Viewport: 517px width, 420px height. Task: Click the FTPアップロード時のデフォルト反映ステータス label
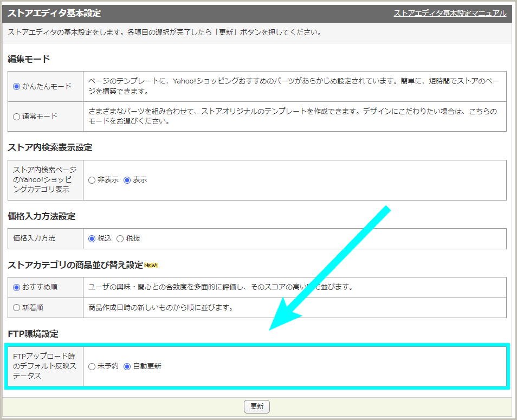click(x=46, y=366)
